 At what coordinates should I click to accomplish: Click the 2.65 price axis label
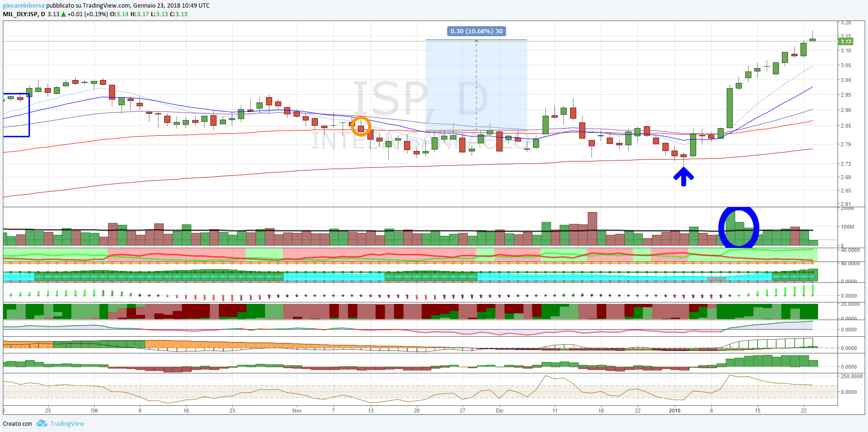(846, 191)
